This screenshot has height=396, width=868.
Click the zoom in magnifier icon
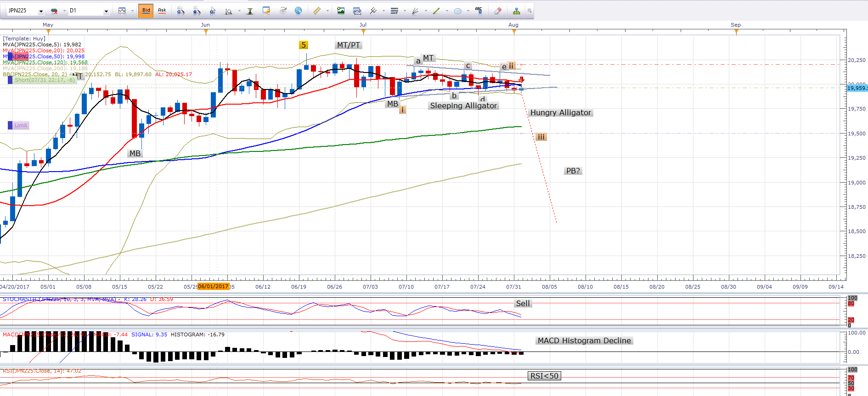pos(180,11)
